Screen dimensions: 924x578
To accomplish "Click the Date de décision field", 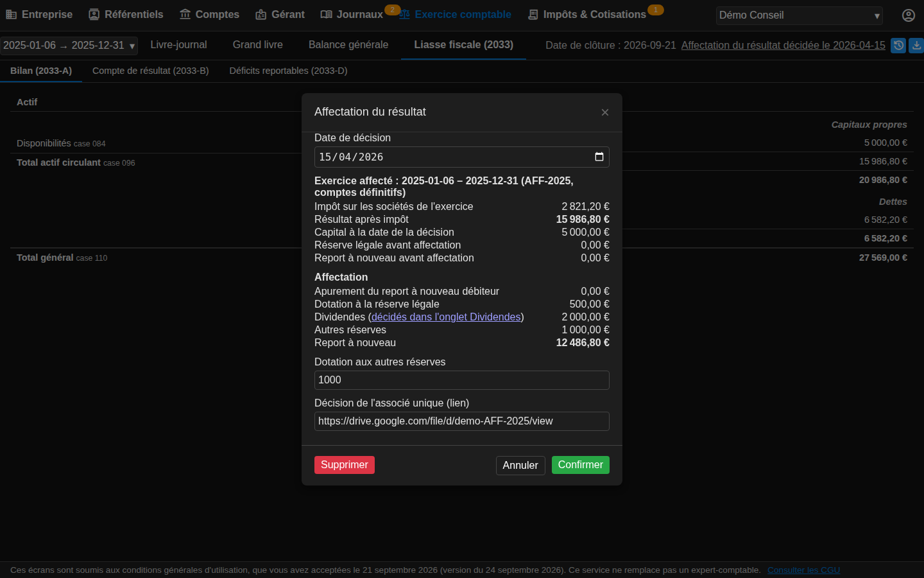I will pyautogui.click(x=462, y=157).
